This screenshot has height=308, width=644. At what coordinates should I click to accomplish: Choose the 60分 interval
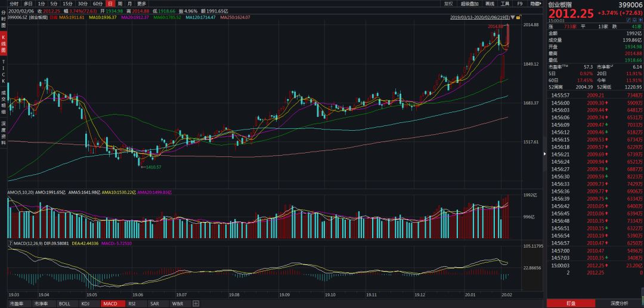98,4
